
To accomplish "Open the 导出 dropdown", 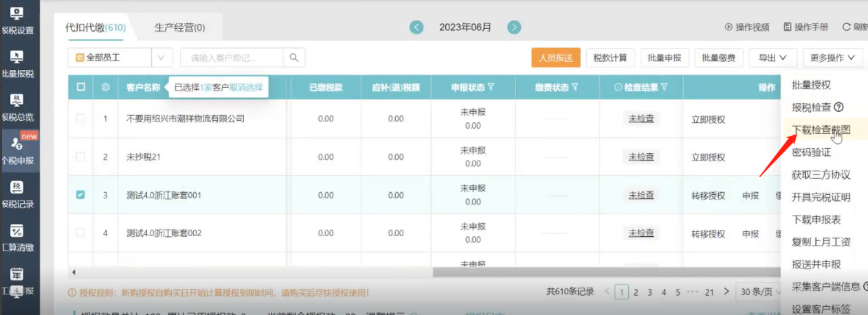I will coord(772,58).
